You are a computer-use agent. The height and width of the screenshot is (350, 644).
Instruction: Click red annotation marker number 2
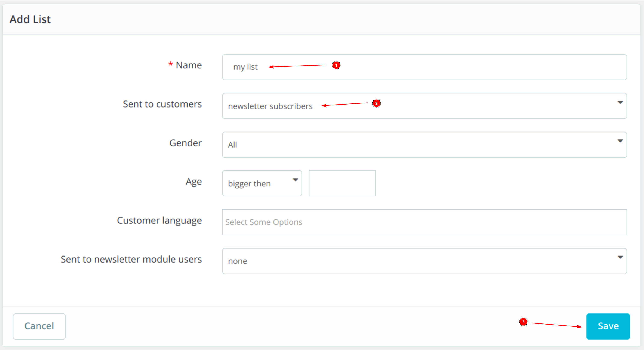click(376, 103)
